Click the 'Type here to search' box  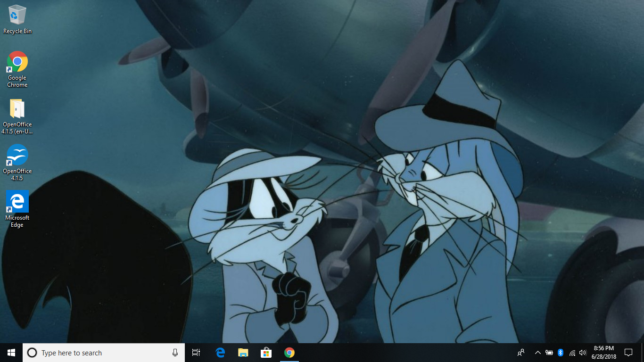104,353
